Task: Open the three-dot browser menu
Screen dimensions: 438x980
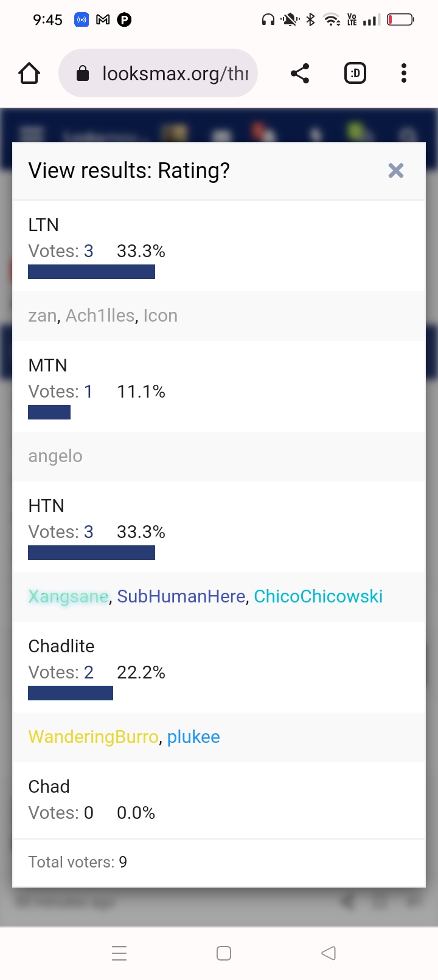Action: point(404,74)
